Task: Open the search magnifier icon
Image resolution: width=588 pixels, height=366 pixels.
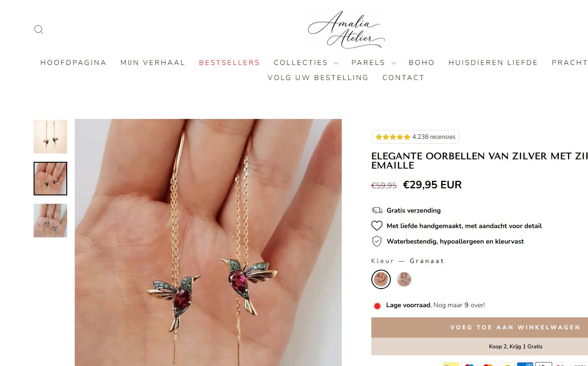Action: (x=39, y=30)
